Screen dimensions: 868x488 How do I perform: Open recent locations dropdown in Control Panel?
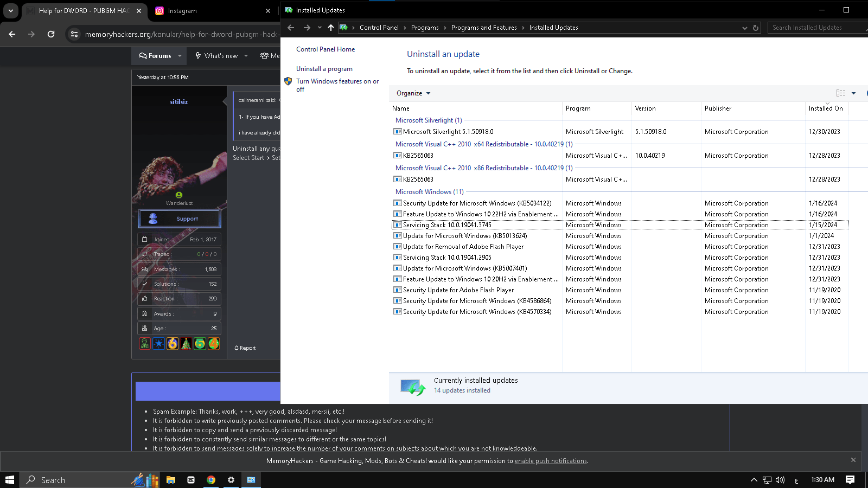click(320, 28)
